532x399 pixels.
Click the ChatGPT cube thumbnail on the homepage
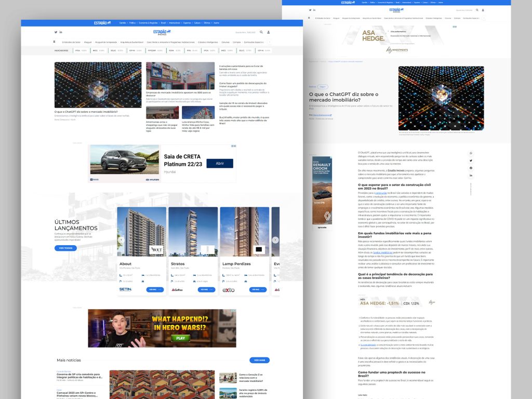[98, 85]
